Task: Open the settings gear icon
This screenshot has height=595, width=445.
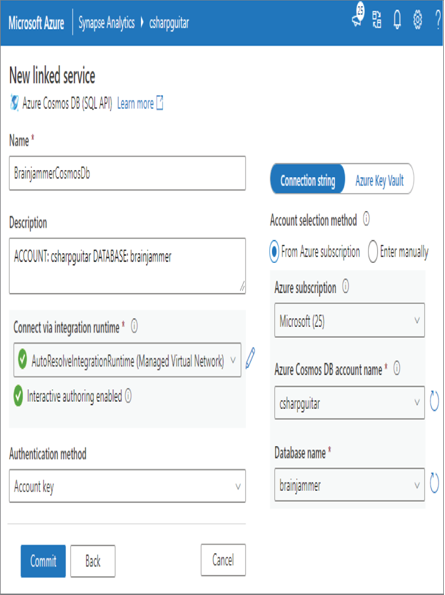Action: click(x=417, y=19)
